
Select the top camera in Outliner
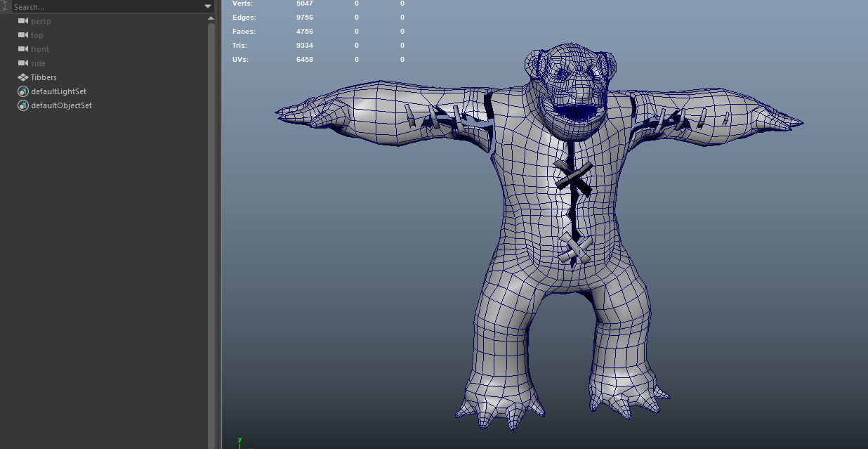(x=37, y=35)
